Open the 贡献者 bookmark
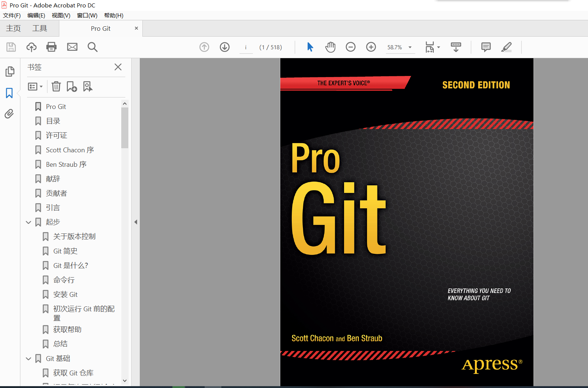 57,193
